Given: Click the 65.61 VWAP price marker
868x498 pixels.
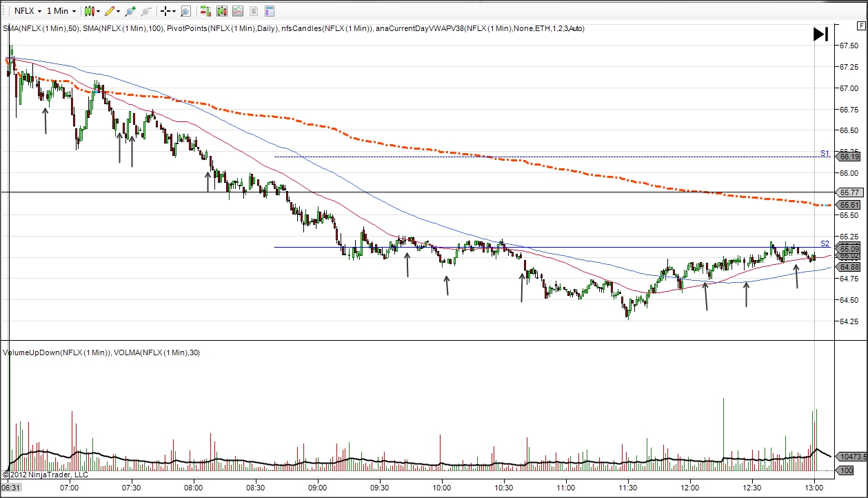Looking at the screenshot, I should click(849, 206).
